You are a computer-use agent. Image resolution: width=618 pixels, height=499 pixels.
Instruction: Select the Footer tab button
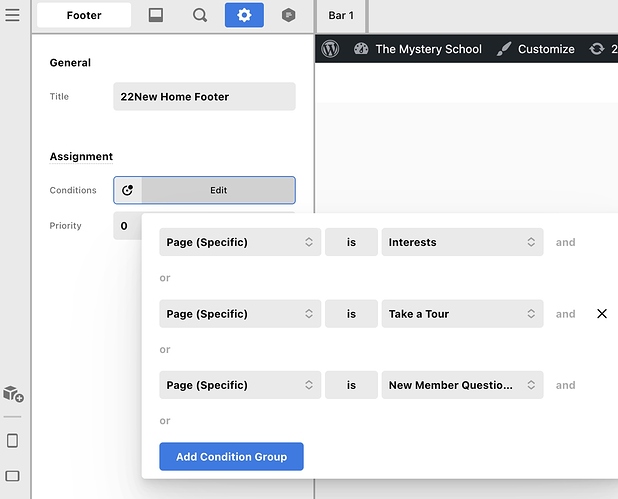84,15
